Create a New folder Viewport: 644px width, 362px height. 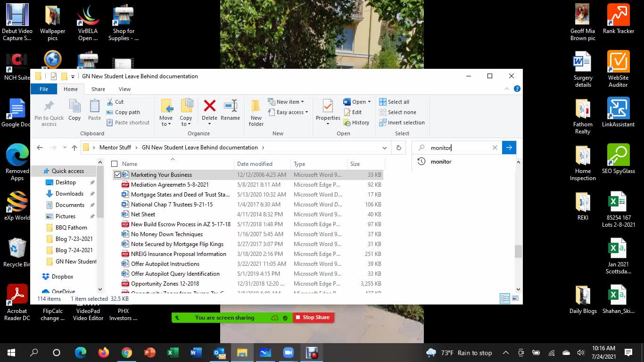pyautogui.click(x=256, y=113)
